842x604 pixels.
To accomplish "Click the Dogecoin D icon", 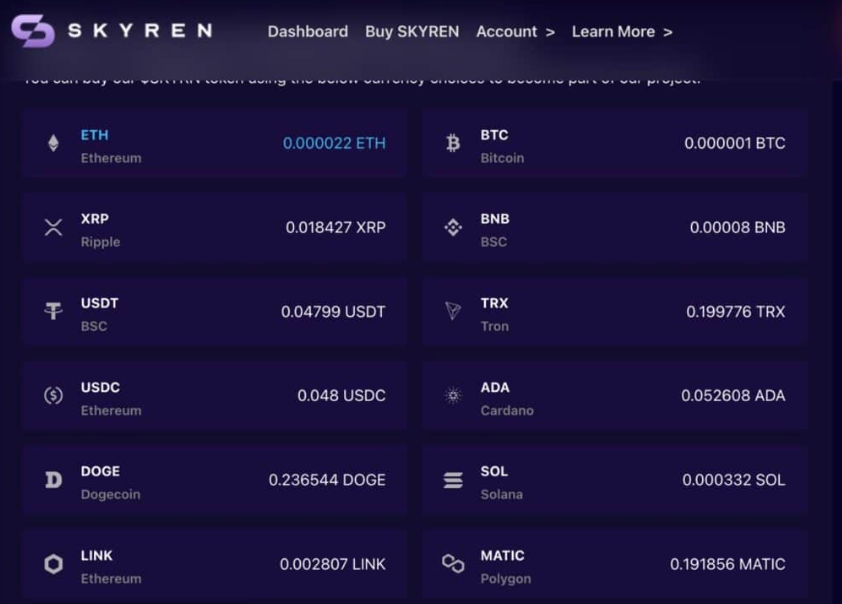I will 53,479.
